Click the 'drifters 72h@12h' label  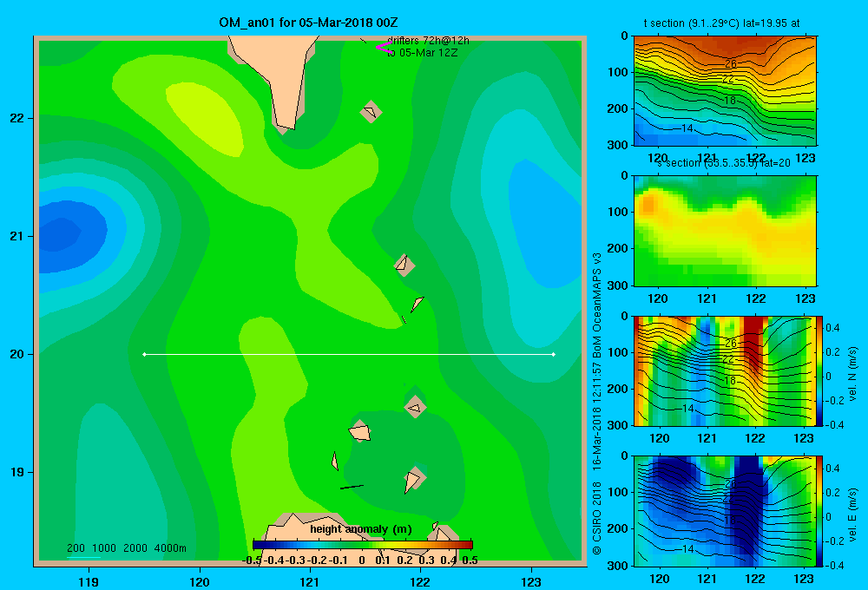429,41
